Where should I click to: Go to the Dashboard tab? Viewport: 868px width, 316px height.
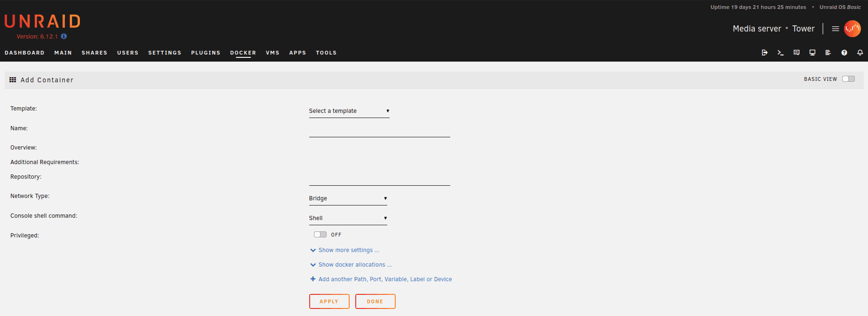pyautogui.click(x=24, y=53)
